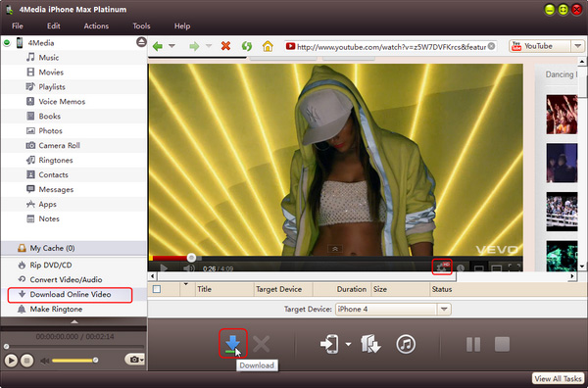The image size is (588, 388).
Task: Open the back history dropdown arrow
Action: coord(171,46)
